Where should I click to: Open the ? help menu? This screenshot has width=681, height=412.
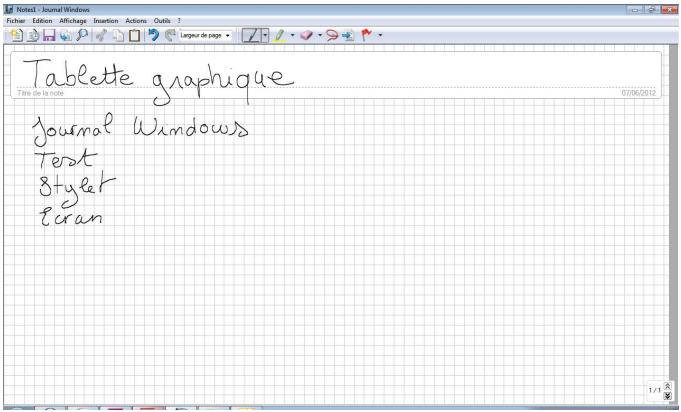(x=179, y=21)
